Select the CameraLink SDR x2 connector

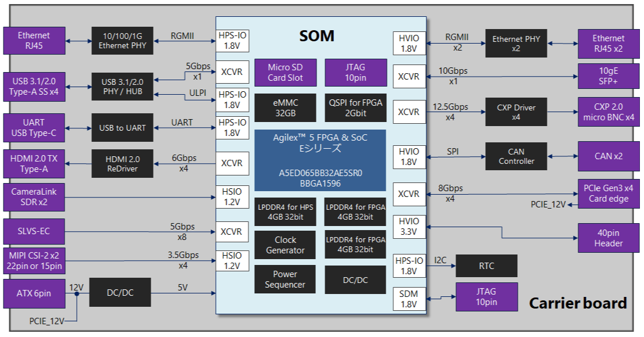coord(34,197)
